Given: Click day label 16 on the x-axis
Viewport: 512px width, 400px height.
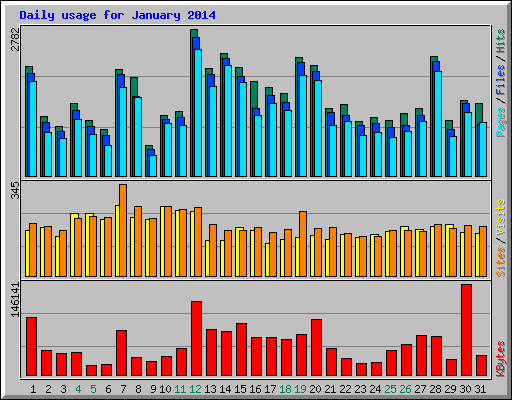Looking at the screenshot, I should pos(255,389).
